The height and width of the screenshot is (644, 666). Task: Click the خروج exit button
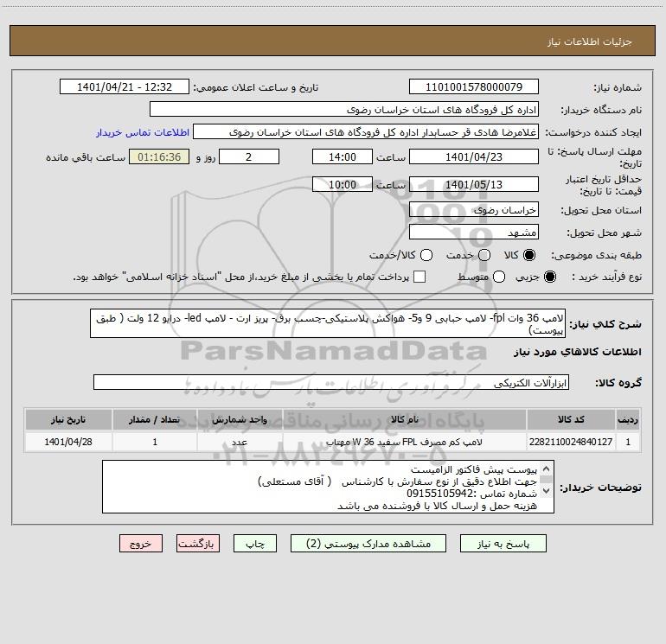pyautogui.click(x=141, y=544)
